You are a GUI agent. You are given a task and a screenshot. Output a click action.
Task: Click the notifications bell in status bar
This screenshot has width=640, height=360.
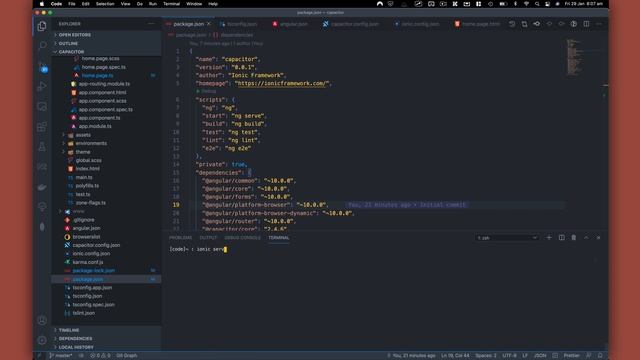pos(600,356)
